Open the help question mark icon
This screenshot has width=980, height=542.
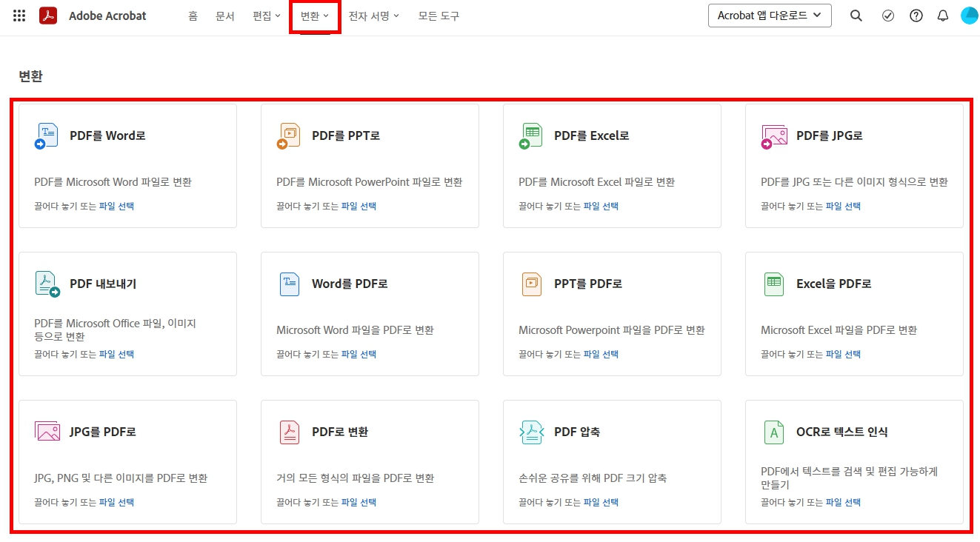click(916, 16)
